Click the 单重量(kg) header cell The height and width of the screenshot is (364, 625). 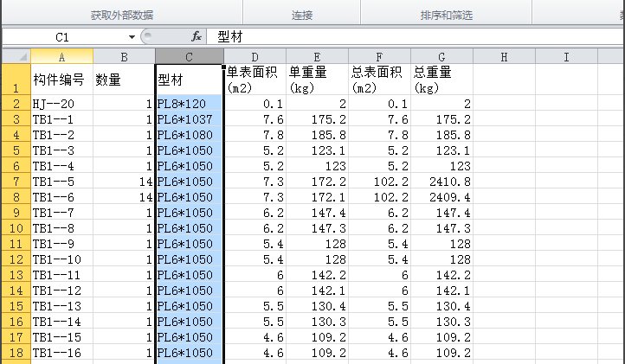[x=317, y=80]
